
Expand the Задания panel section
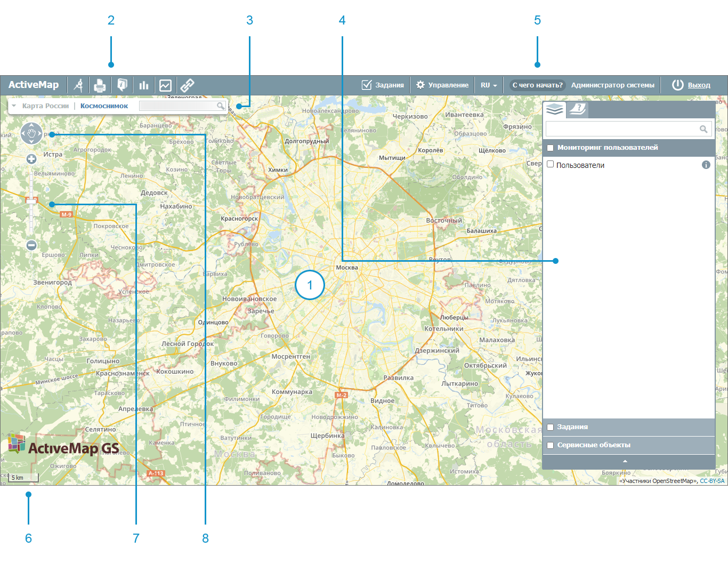(629, 427)
